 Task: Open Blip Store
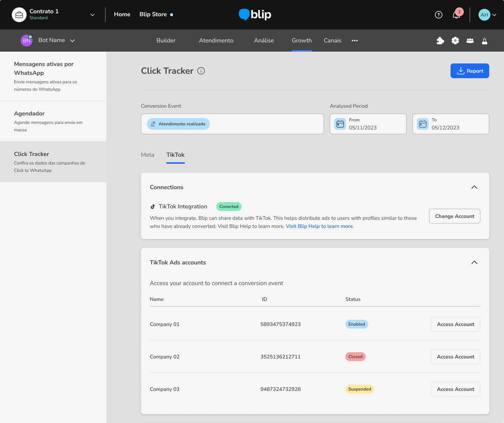point(153,14)
